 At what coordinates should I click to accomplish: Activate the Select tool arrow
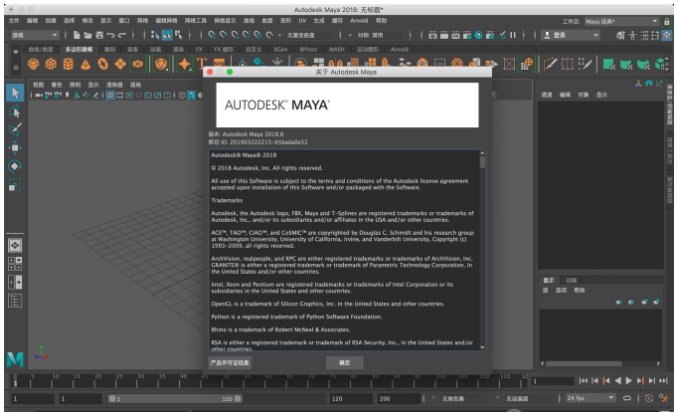tap(15, 93)
